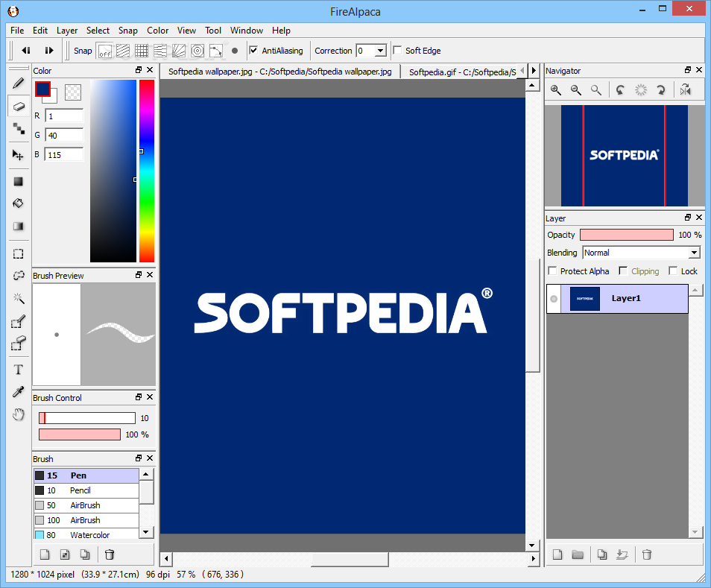Delete brush with the Brush panel trash icon

pos(110,554)
